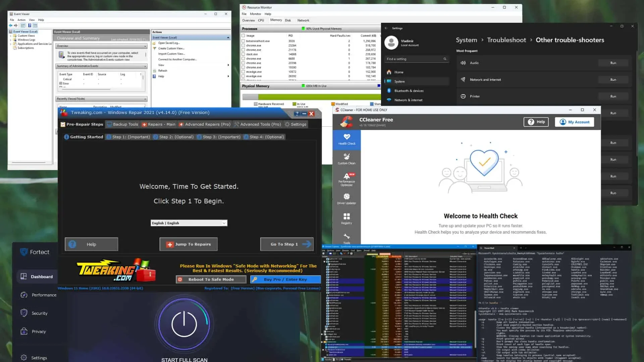Switch to the CPU tab in Resource Monitor

click(x=261, y=20)
